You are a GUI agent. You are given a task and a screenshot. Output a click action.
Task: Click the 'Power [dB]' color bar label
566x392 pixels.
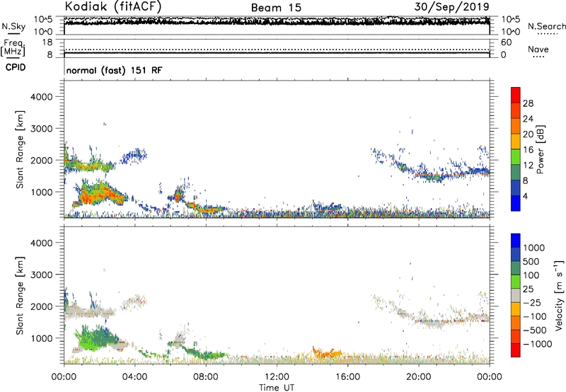coord(540,149)
